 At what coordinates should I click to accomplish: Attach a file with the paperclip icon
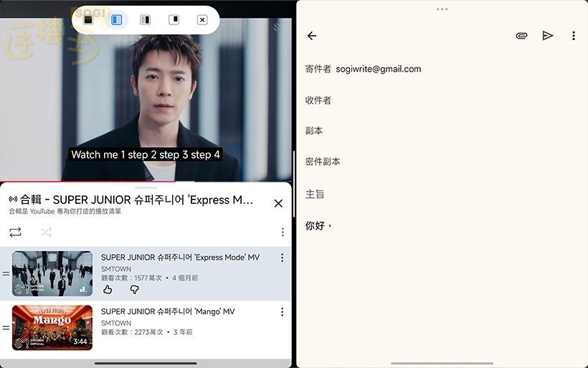pos(521,36)
